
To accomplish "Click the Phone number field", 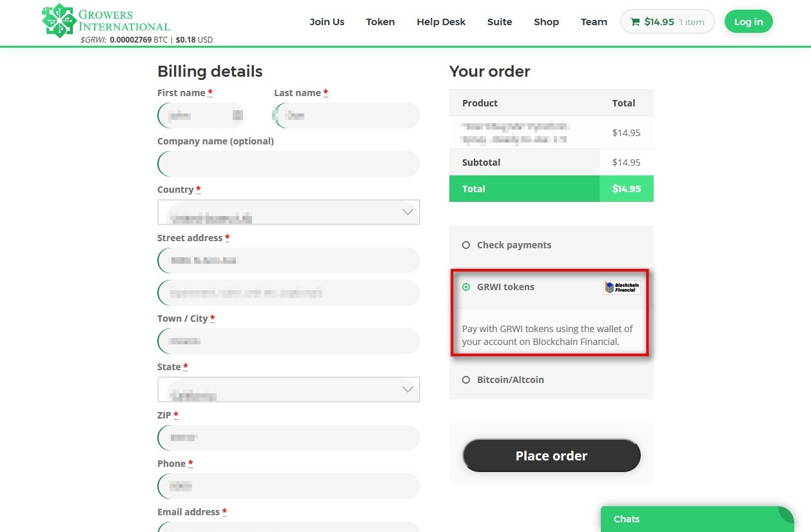I will click(x=288, y=486).
